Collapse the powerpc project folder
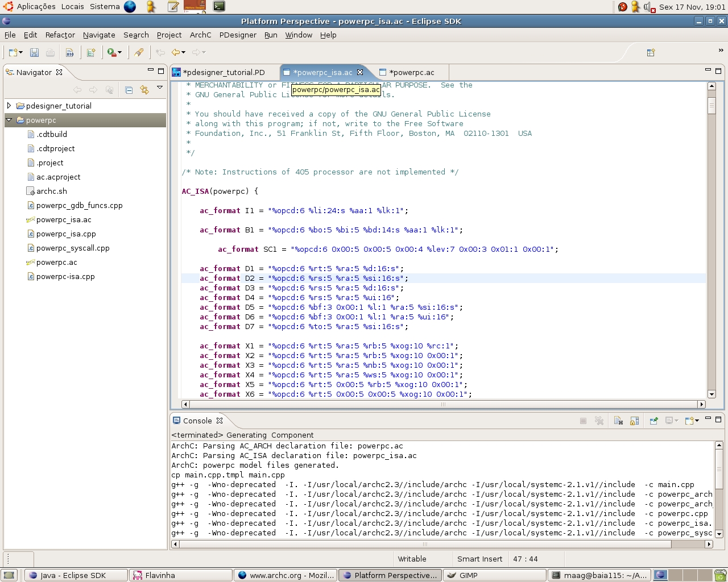 pyautogui.click(x=9, y=120)
